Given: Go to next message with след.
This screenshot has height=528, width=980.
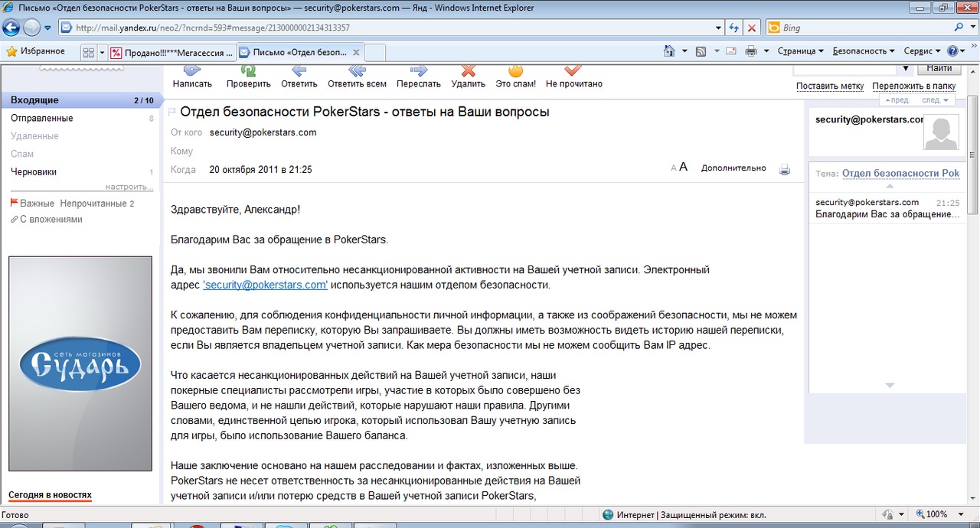Looking at the screenshot, I should tap(934, 100).
